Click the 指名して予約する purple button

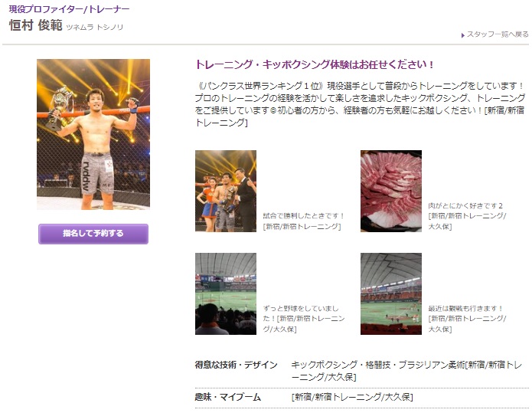(x=93, y=234)
